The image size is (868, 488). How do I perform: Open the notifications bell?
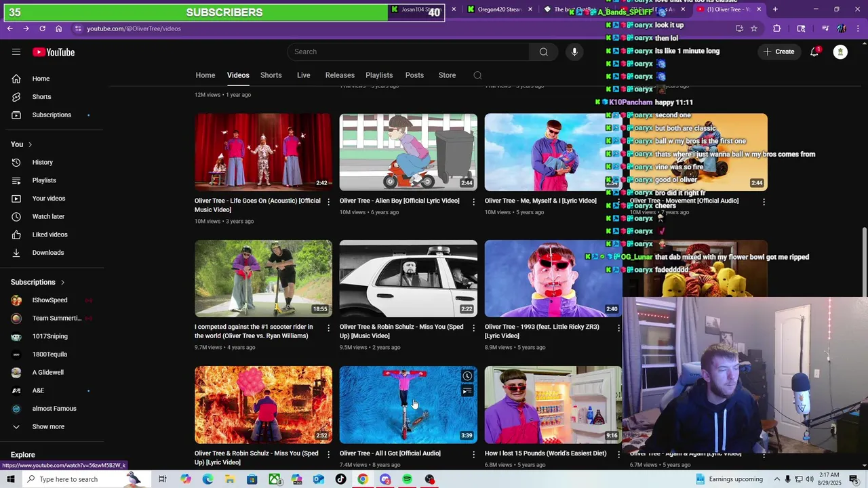[814, 52]
